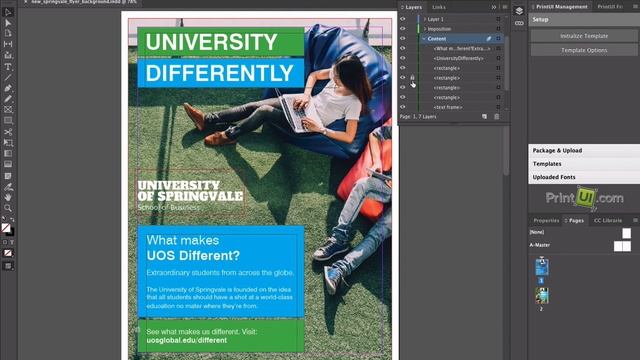Open PrintUI Management panel menu
This screenshot has height=360, width=640.
point(636,7)
